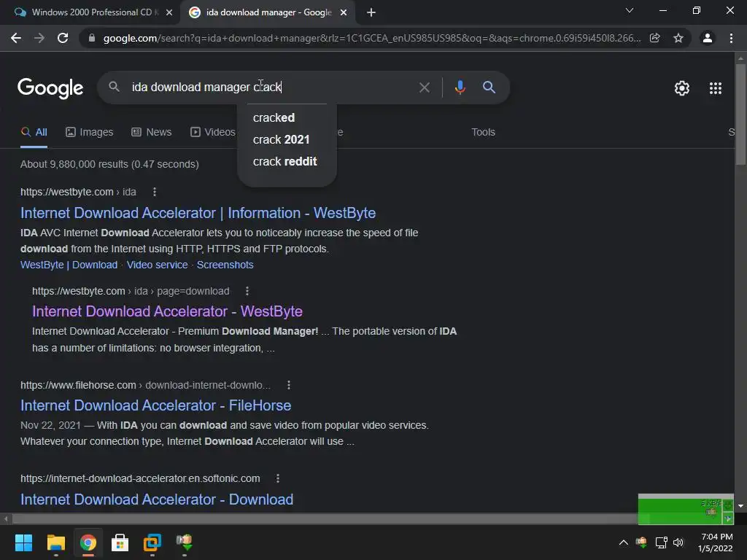Open the Google apps grid
Image resolution: width=747 pixels, height=560 pixels.
point(716,88)
